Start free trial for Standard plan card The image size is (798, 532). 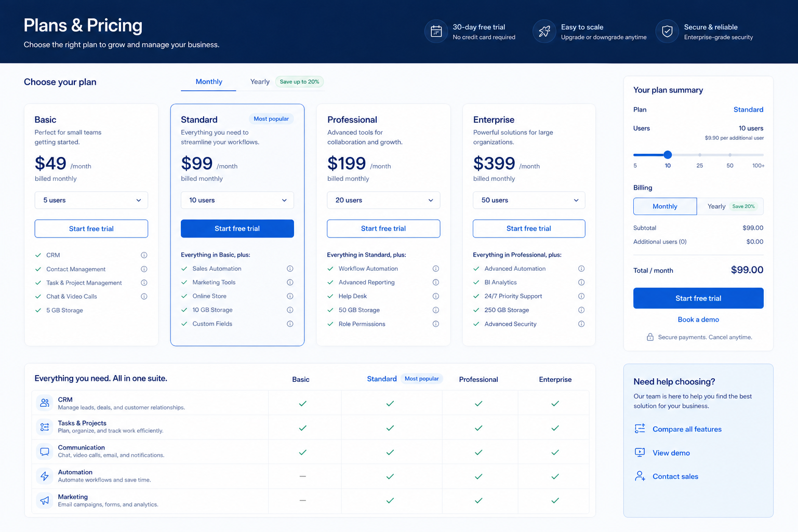(237, 229)
